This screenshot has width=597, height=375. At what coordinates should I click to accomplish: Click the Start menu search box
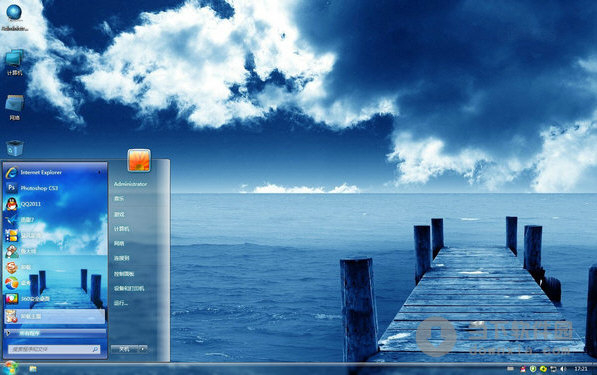pos(54,349)
